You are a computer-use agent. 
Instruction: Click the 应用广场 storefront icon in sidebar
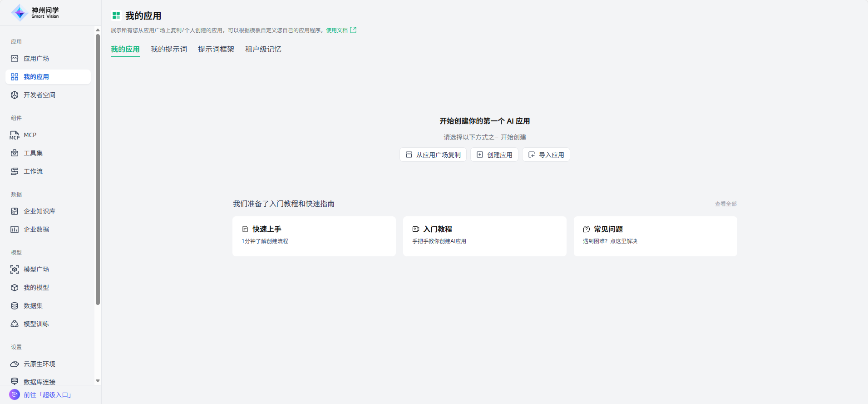(x=15, y=59)
